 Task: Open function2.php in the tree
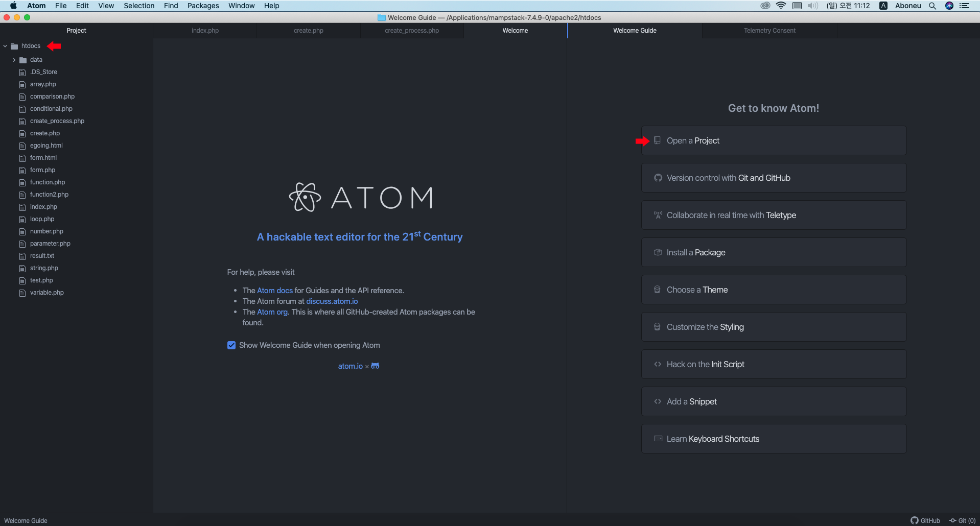pos(49,195)
